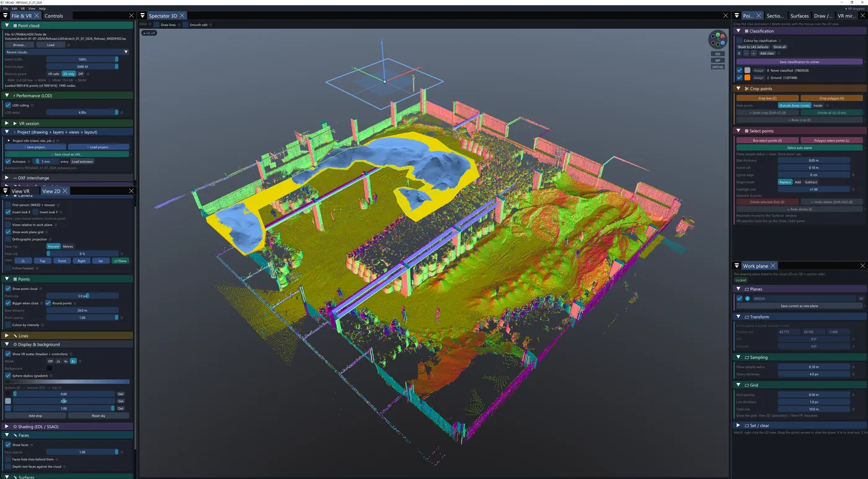Switch to the View VR tab
The width and height of the screenshot is (868, 479).
pos(20,191)
